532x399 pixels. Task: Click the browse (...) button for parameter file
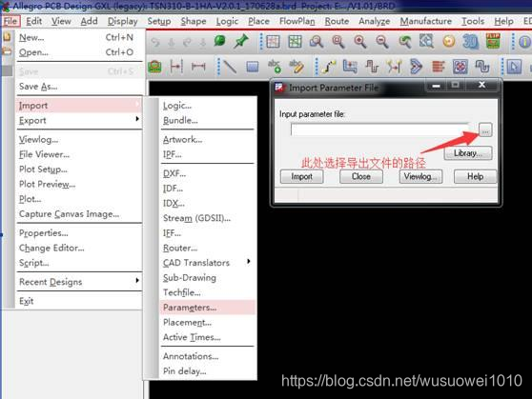tap(485, 130)
